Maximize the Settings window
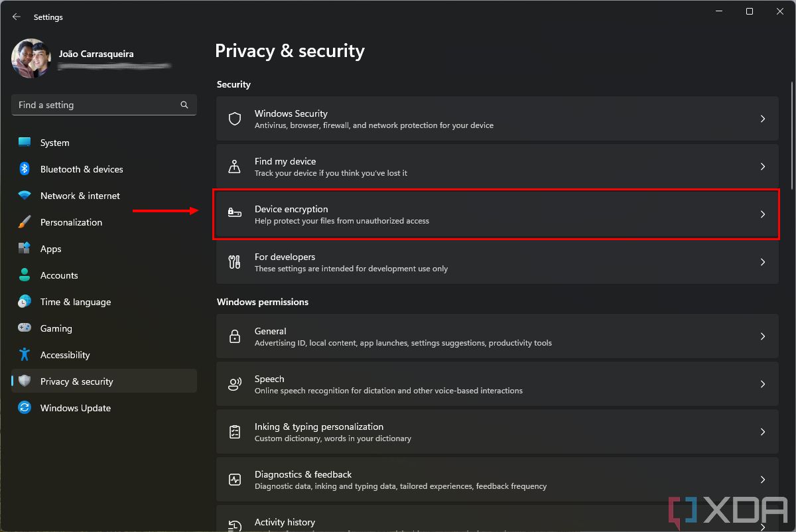This screenshot has height=532, width=796. [x=750, y=11]
